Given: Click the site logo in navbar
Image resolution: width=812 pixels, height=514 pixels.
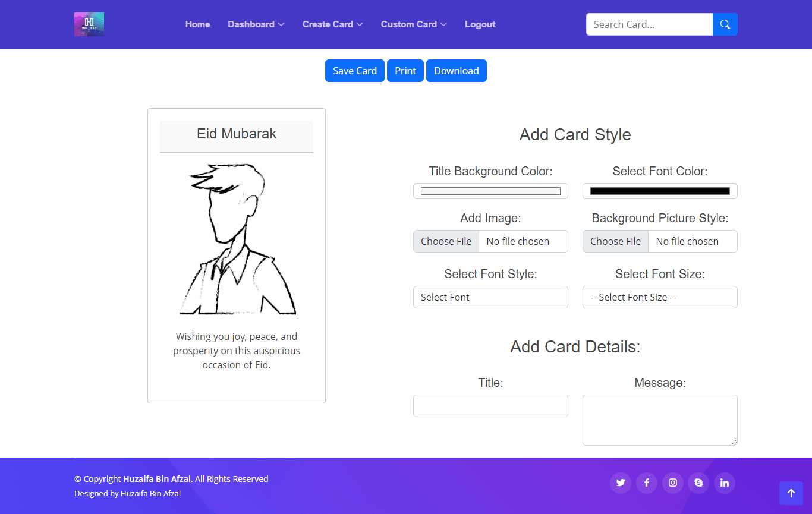Looking at the screenshot, I should click(89, 24).
